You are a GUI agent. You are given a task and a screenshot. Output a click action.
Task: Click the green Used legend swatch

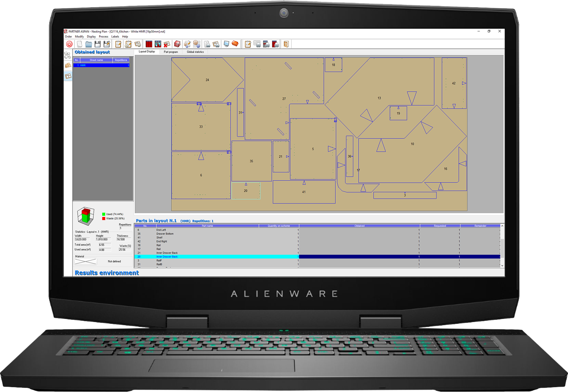[x=104, y=214]
